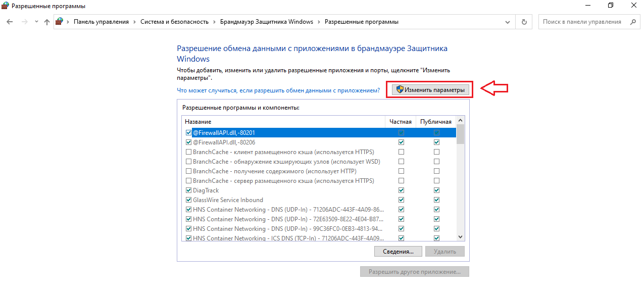Image resolution: width=644 pixels, height=293 pixels.
Task: Toggle @FirewallAPI.dll,-80206 checkbox
Action: pyautogui.click(x=189, y=142)
